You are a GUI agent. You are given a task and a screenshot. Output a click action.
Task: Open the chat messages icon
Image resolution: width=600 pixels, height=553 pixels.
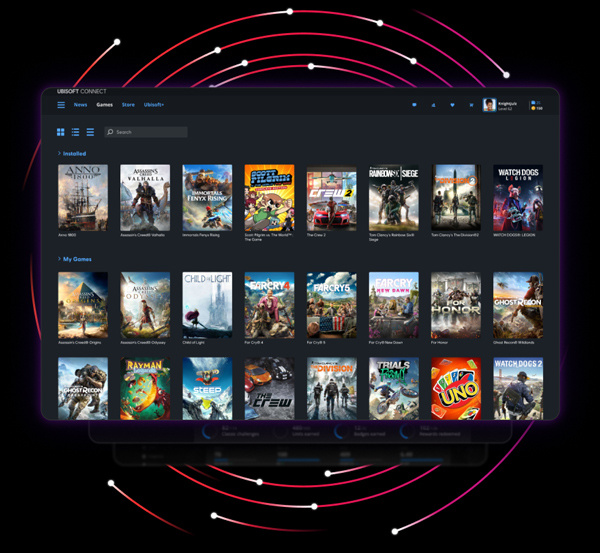point(414,105)
